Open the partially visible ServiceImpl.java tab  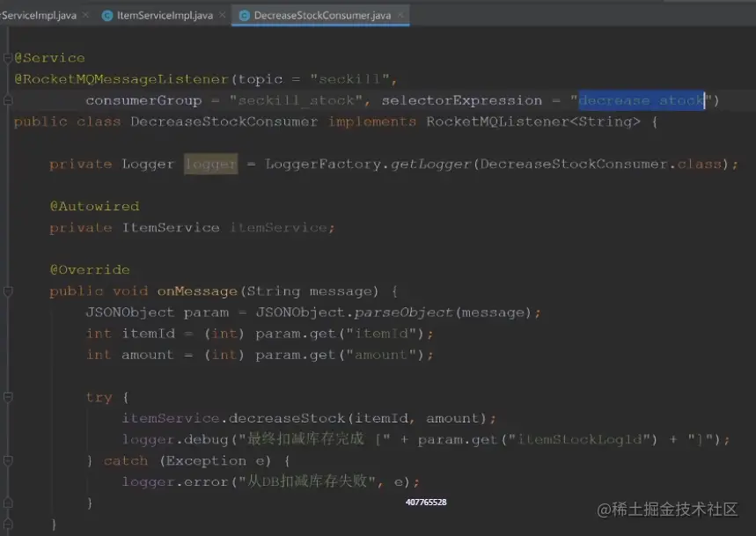coord(38,16)
